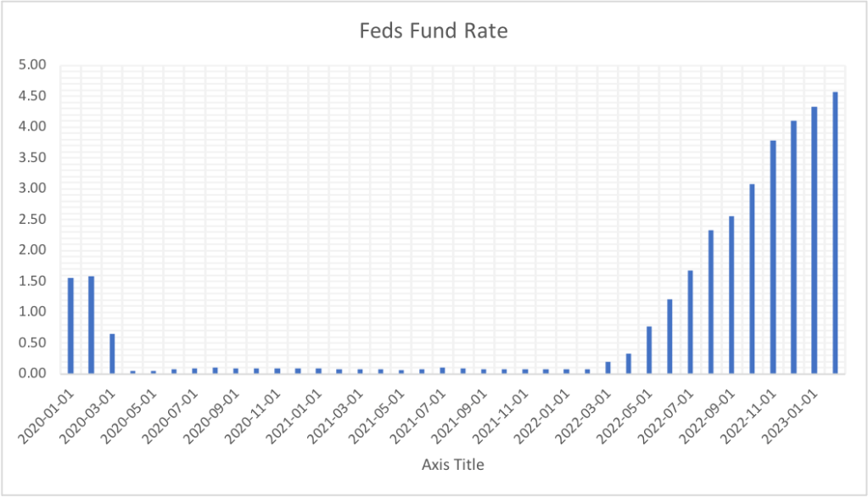Screen dimensions: 868x497
Task: Click the bar above 2020-03-01
Action: [112, 353]
